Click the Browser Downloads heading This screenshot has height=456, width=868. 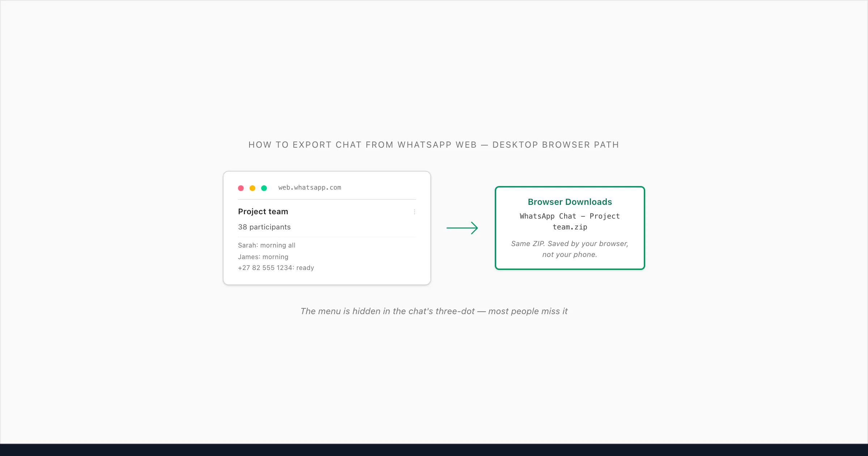pyautogui.click(x=570, y=202)
